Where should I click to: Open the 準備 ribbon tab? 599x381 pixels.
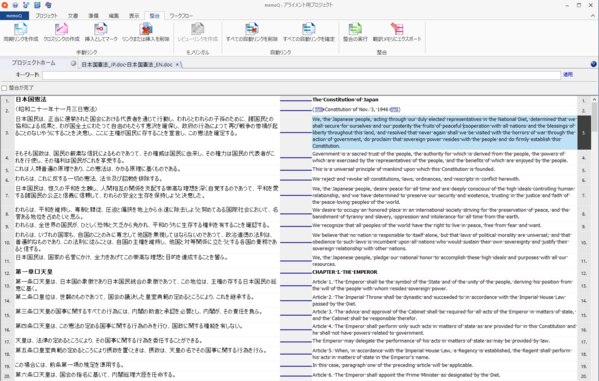tap(94, 16)
